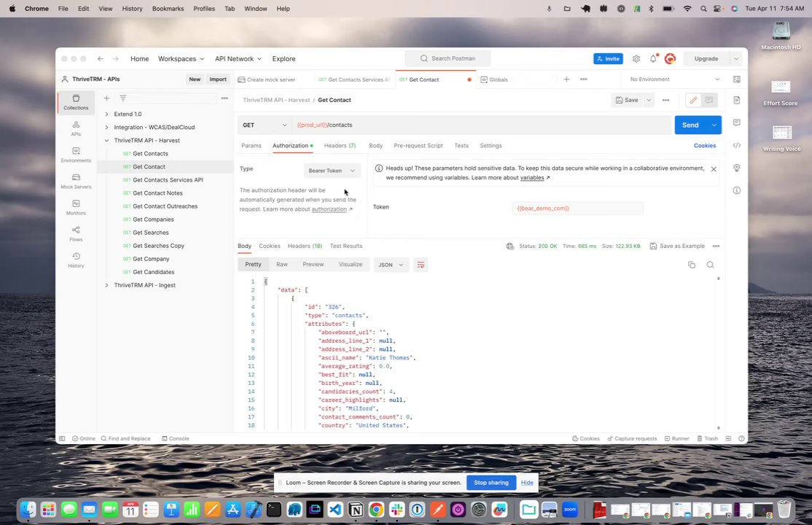Open the JSON response format dropdown

coord(391,265)
